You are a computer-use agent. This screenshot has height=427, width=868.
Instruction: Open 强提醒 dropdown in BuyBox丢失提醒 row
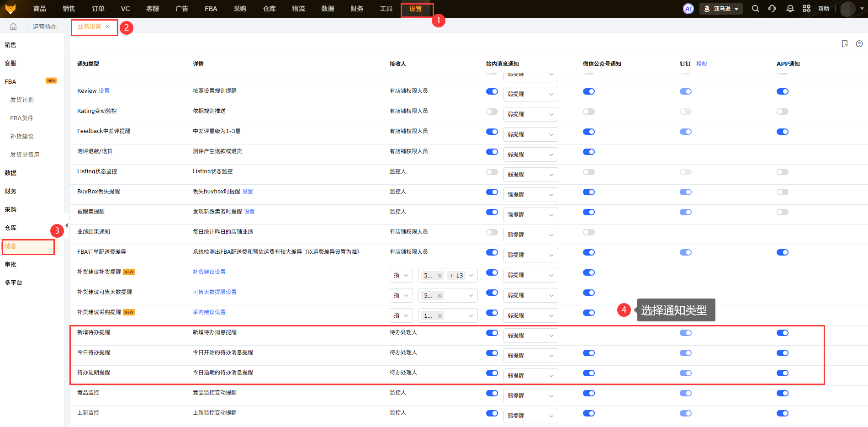coord(531,195)
